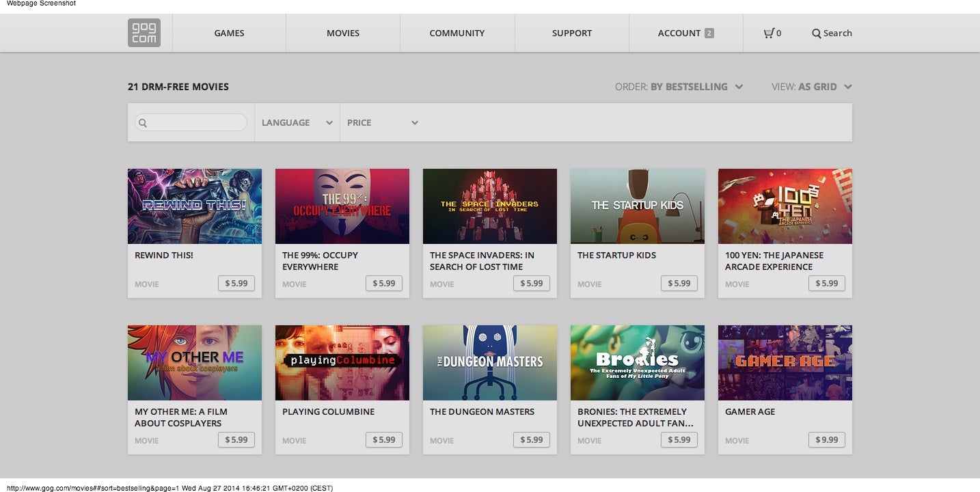The height and width of the screenshot is (492, 980).
Task: Click price button for The Dungeon Masters
Action: click(x=532, y=439)
